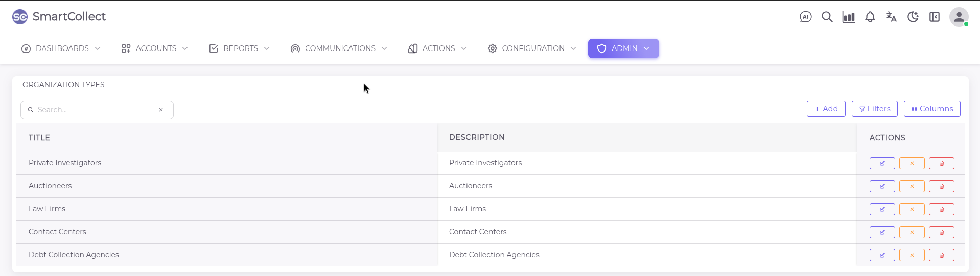Click the trash icon for Contact Centers

[x=941, y=232]
